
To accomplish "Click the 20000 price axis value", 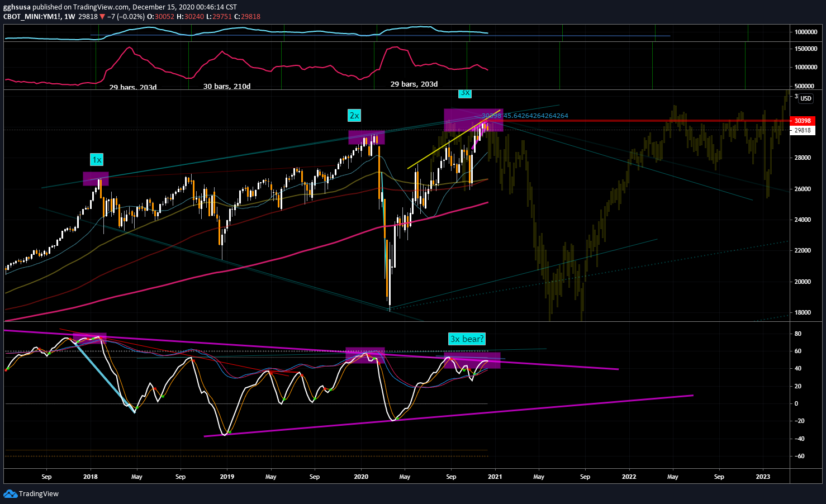I will (x=803, y=282).
